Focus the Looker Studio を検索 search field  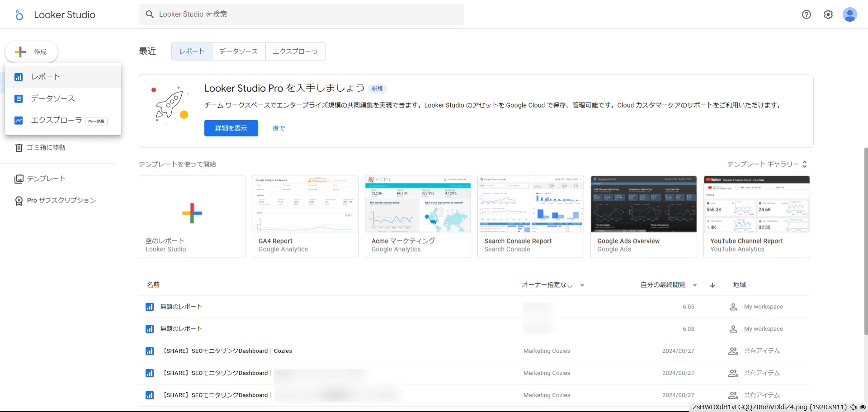(x=302, y=14)
